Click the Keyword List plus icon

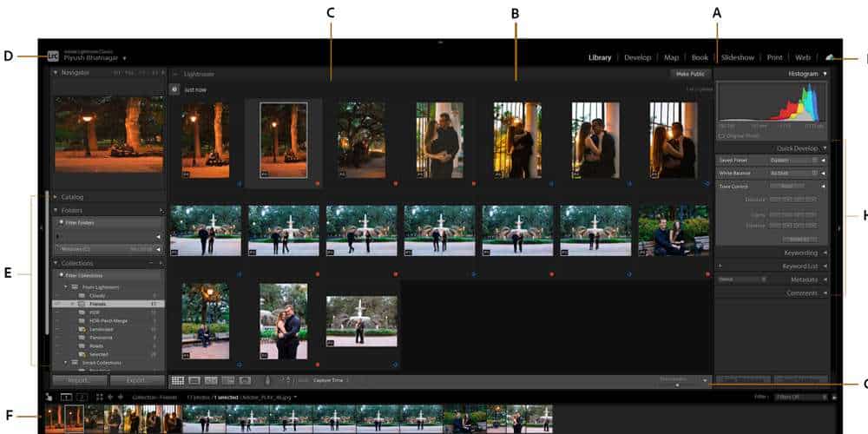tap(720, 266)
